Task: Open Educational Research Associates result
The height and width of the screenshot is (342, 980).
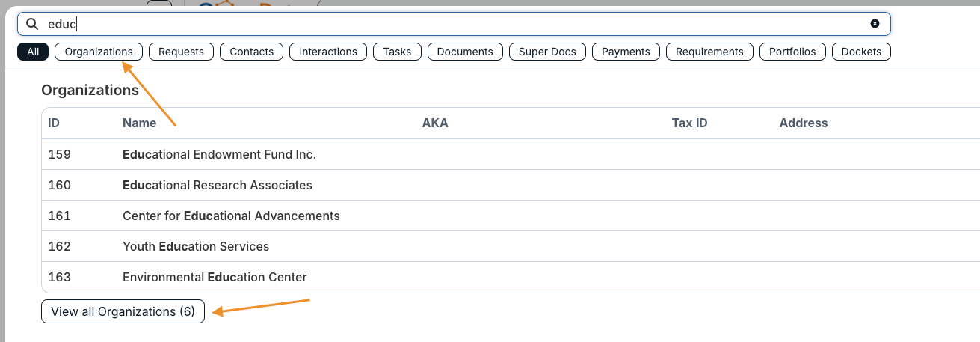Action: pyautogui.click(x=218, y=185)
